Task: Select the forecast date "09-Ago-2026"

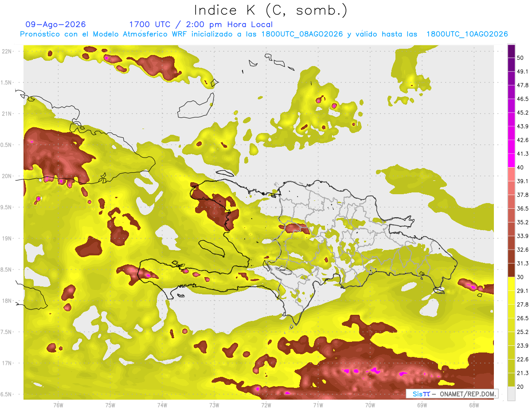Action: [56, 24]
